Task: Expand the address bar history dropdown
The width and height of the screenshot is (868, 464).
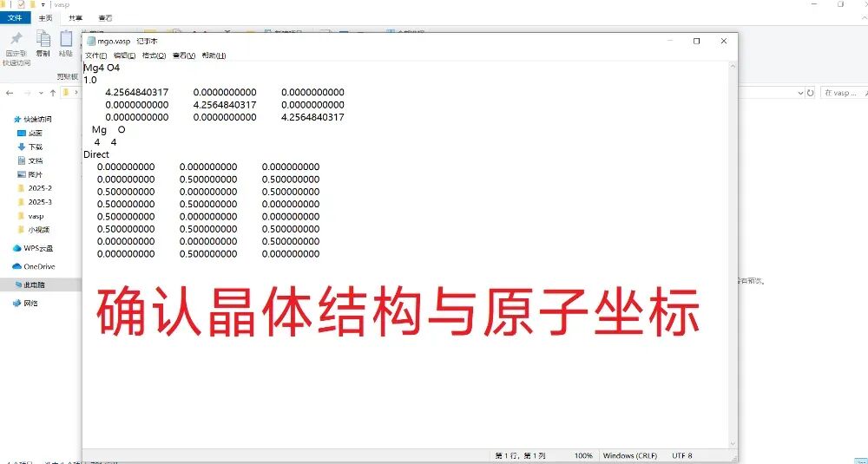Action: (800, 93)
